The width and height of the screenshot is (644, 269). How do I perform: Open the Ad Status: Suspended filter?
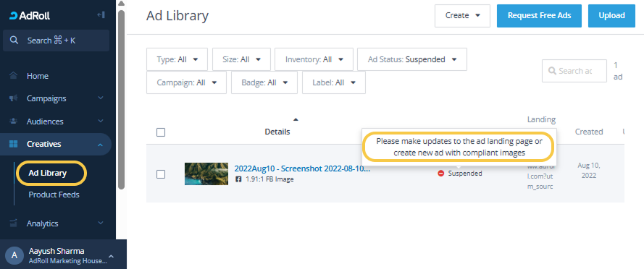(x=412, y=59)
